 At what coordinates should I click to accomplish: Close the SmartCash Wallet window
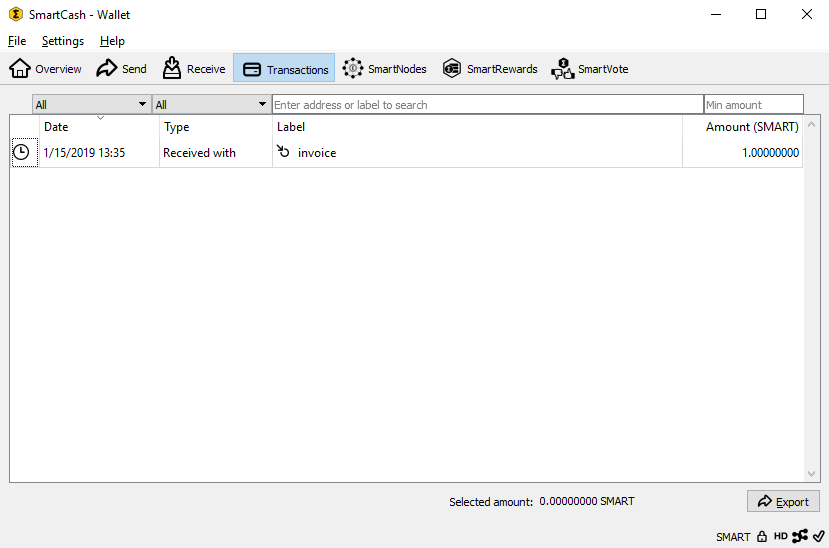[x=807, y=14]
